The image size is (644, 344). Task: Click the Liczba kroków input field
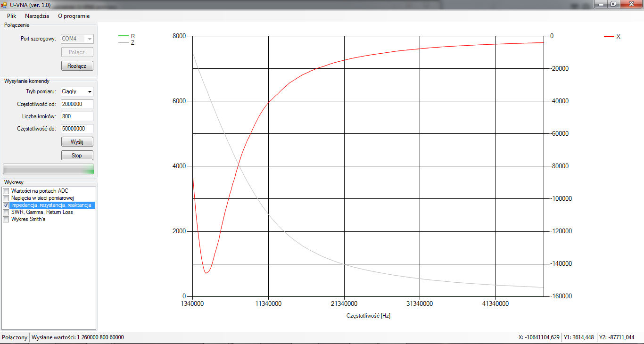pos(77,116)
